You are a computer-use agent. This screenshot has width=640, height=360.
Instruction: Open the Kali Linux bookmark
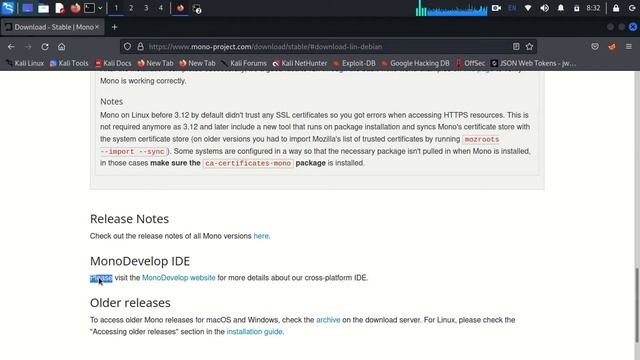(x=24, y=63)
